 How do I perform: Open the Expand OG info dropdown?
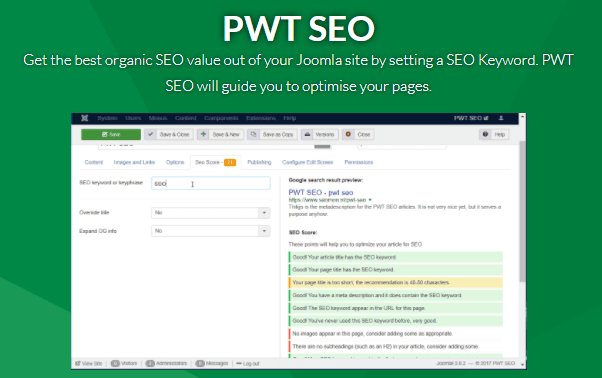pos(211,231)
